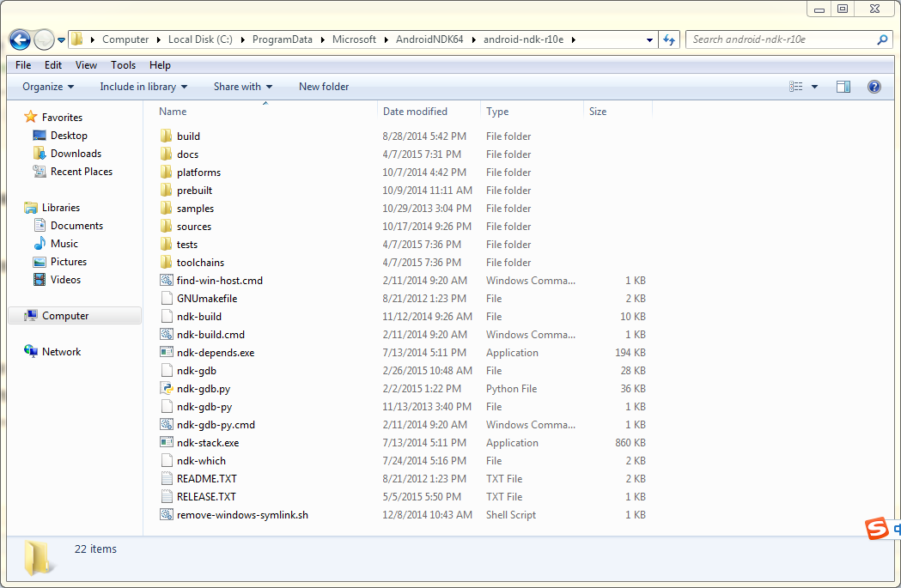
Task: Click the Help question mark icon
Action: pyautogui.click(x=874, y=87)
